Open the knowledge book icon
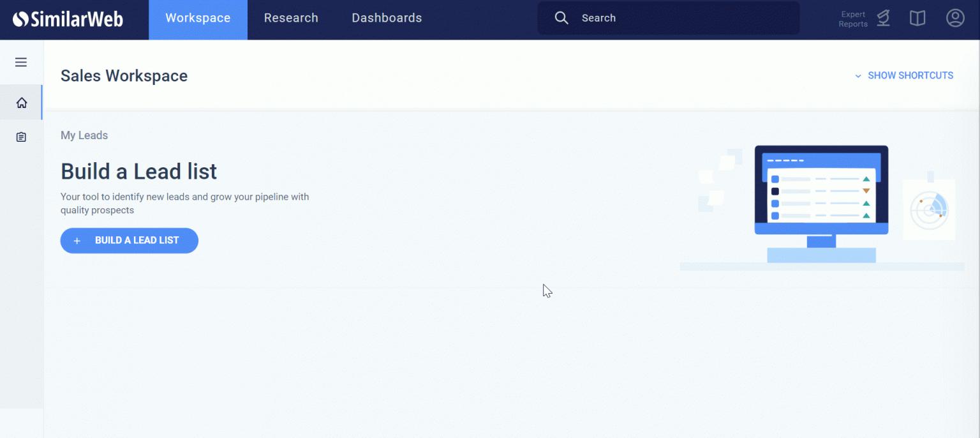 [917, 19]
